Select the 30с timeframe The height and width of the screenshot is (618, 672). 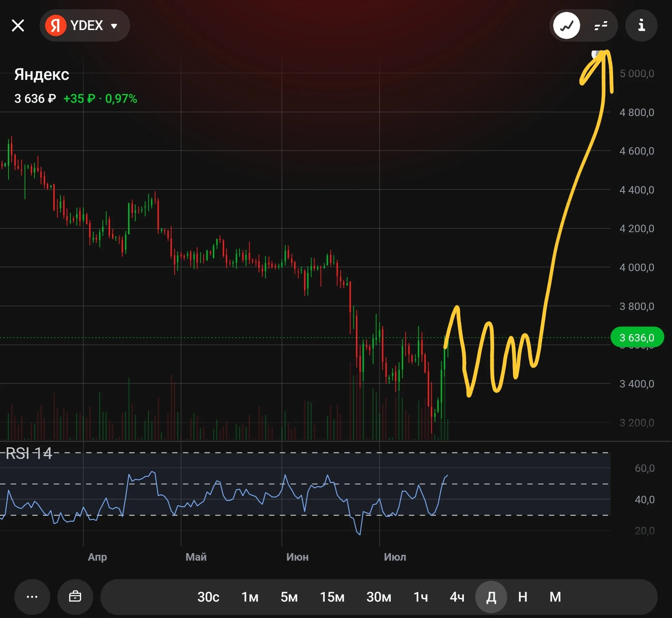point(208,597)
